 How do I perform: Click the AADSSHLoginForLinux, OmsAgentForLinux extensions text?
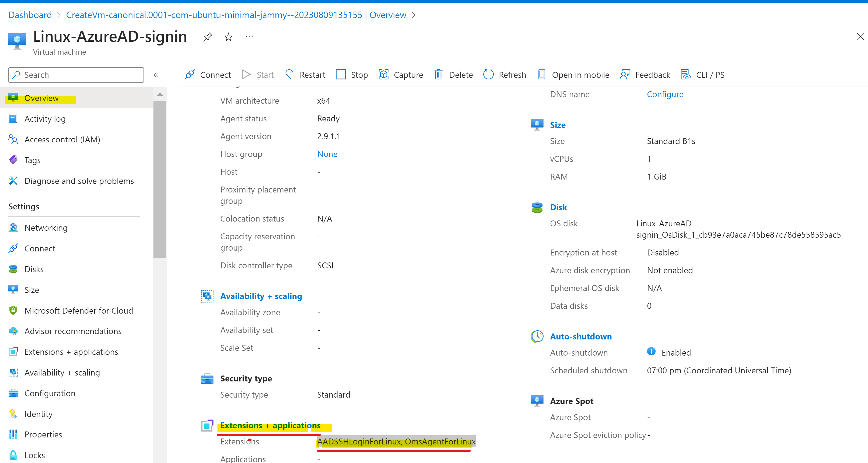pos(396,441)
